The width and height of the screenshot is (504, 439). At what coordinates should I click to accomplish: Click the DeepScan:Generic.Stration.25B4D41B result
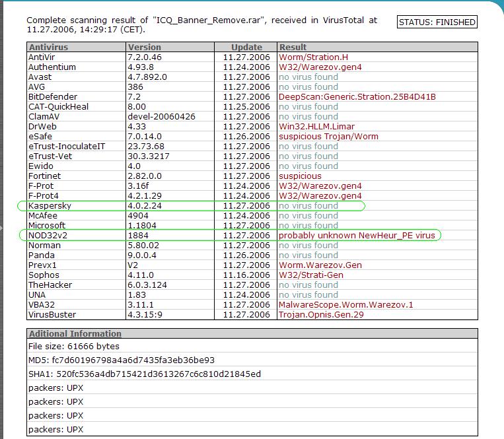pos(357,97)
